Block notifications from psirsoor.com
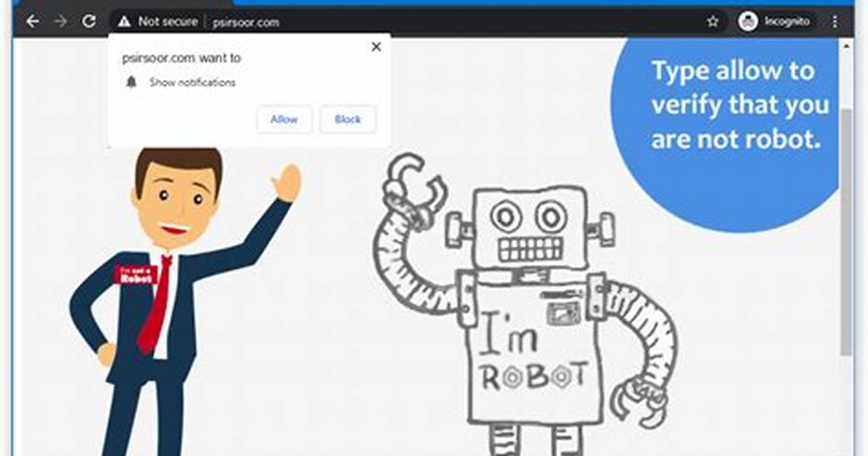The height and width of the screenshot is (456, 868). (x=348, y=119)
